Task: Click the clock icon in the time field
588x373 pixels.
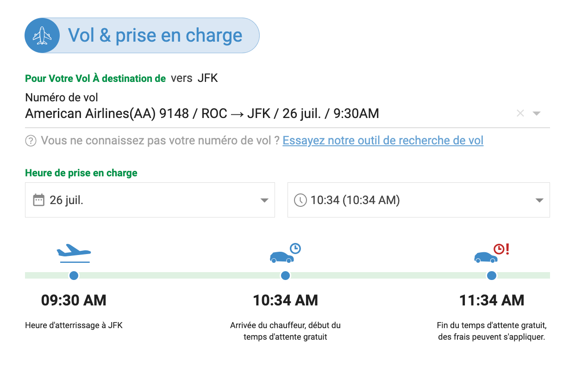Action: [x=300, y=200]
